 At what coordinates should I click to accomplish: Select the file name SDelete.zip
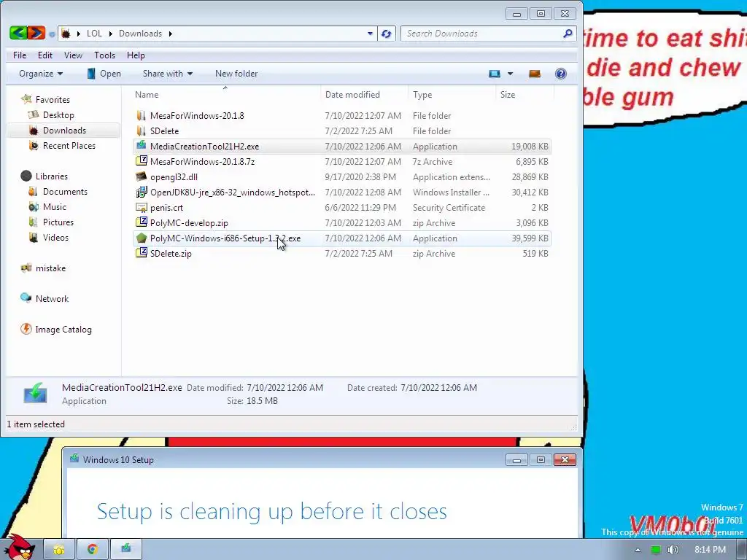click(171, 254)
